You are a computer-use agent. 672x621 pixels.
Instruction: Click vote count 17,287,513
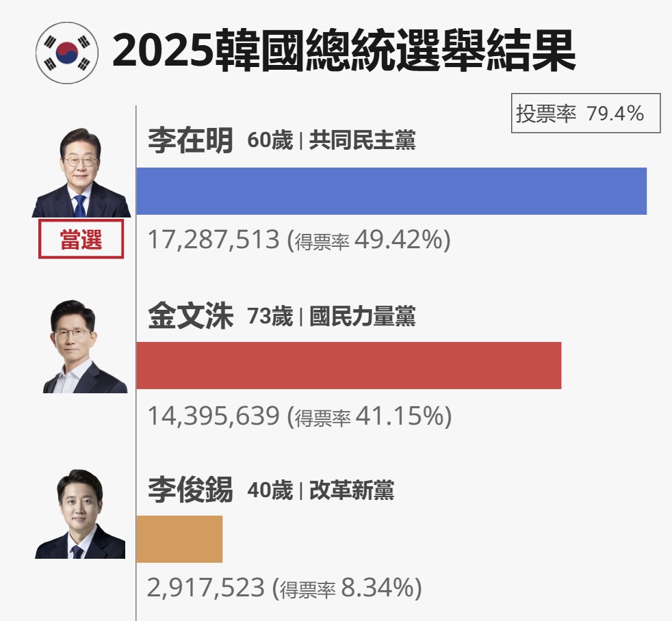(214, 239)
